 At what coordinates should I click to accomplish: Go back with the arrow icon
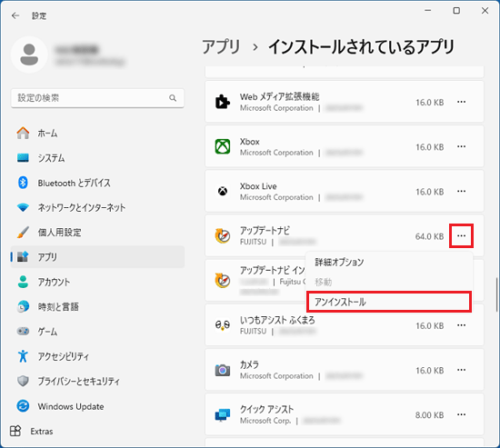(15, 15)
